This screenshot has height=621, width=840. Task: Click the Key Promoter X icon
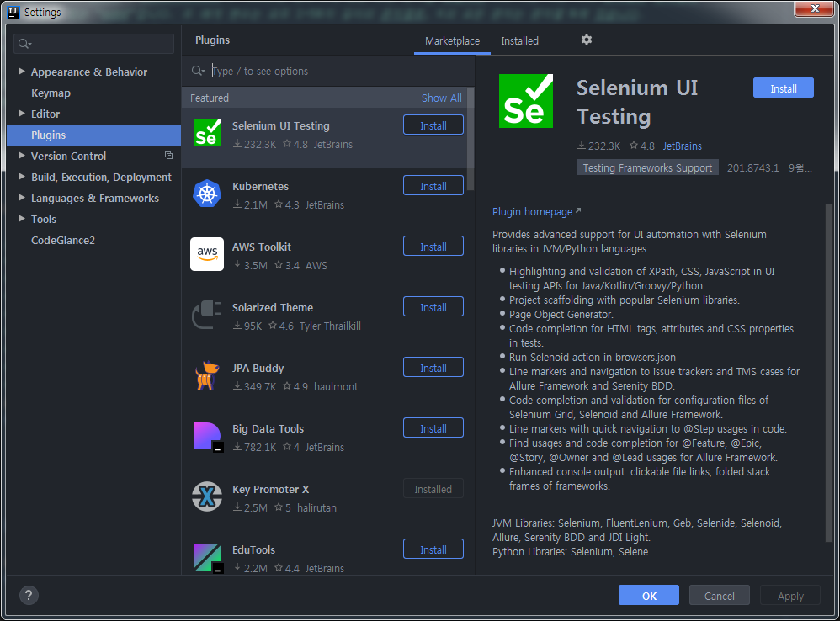point(207,496)
